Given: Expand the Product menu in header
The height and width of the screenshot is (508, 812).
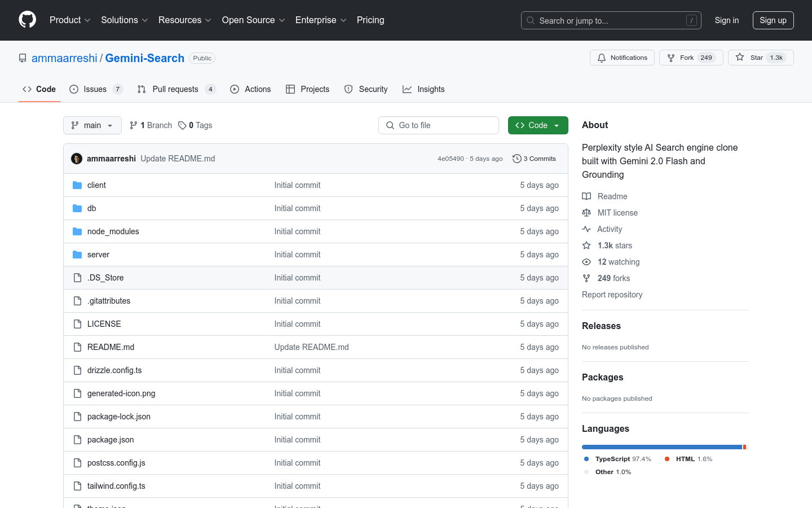Looking at the screenshot, I should [x=70, y=20].
